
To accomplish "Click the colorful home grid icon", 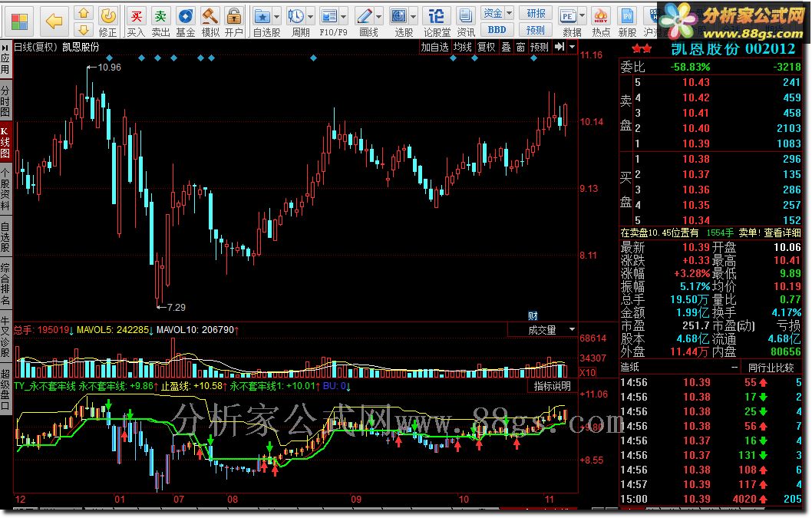I will (20, 21).
